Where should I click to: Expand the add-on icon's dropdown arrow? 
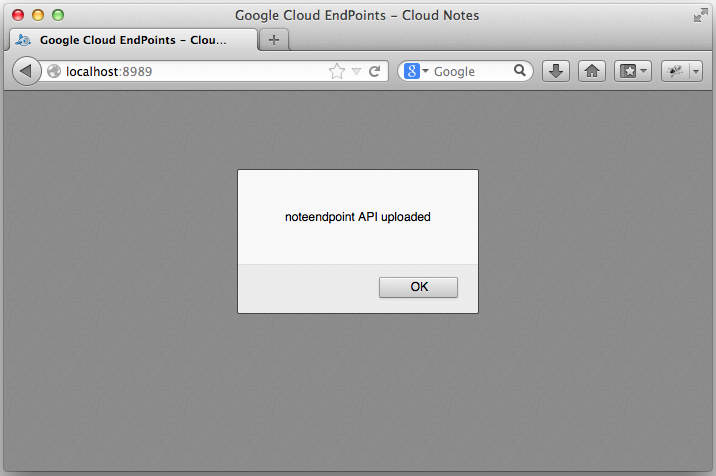point(696,71)
